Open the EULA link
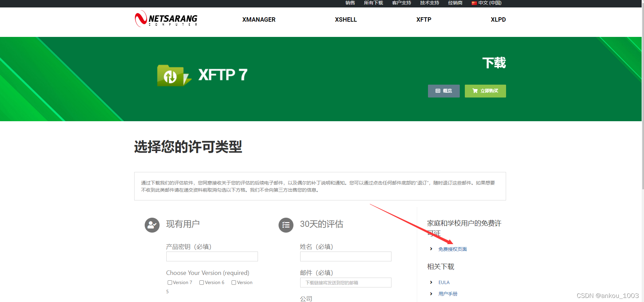 444,282
